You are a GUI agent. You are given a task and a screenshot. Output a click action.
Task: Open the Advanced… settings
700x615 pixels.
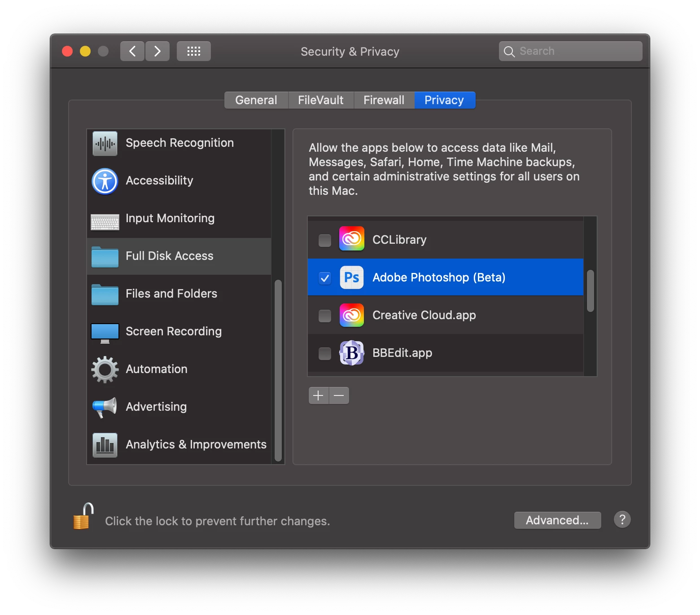(557, 520)
